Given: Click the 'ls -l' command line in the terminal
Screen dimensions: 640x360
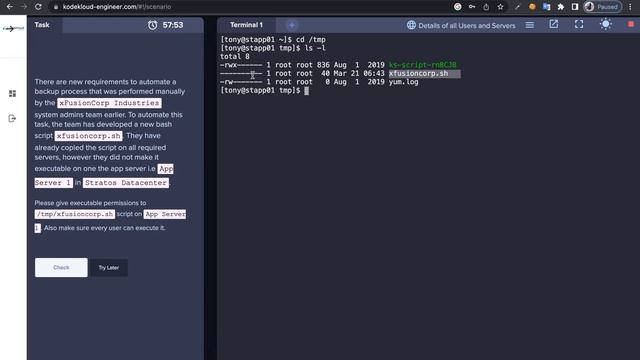Looking at the screenshot, I should [x=273, y=48].
